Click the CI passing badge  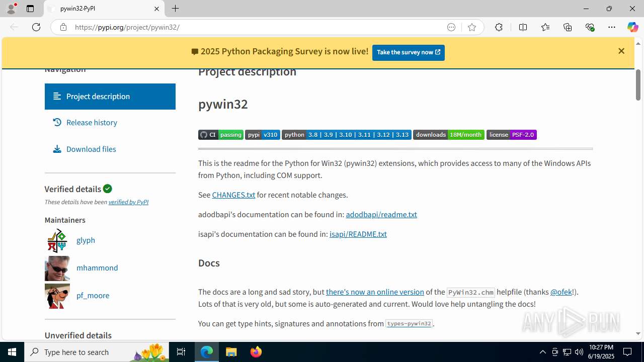click(221, 135)
